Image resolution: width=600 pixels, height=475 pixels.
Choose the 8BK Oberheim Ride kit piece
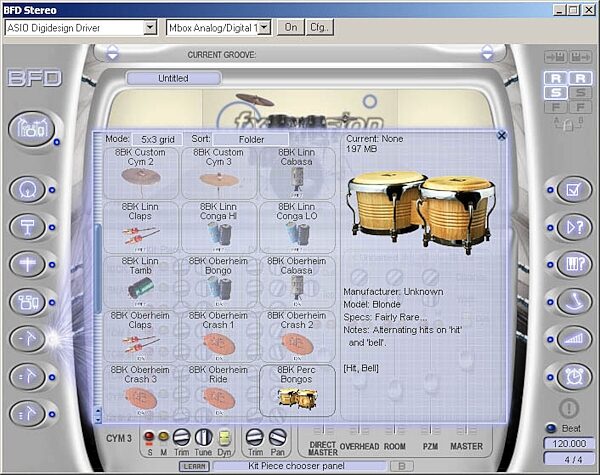tap(218, 390)
